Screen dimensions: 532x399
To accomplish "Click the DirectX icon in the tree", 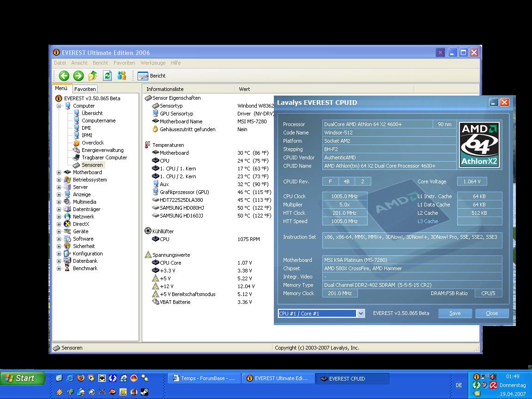I will (67, 224).
